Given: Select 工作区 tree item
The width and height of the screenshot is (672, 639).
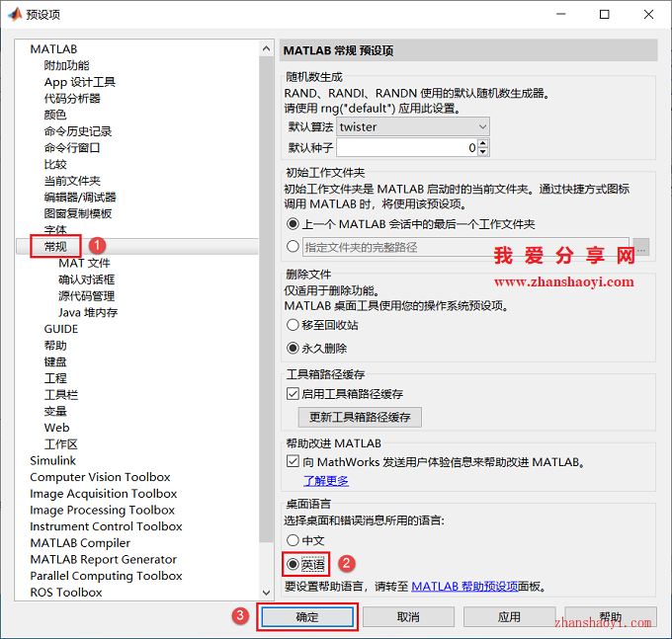Looking at the screenshot, I should [61, 444].
